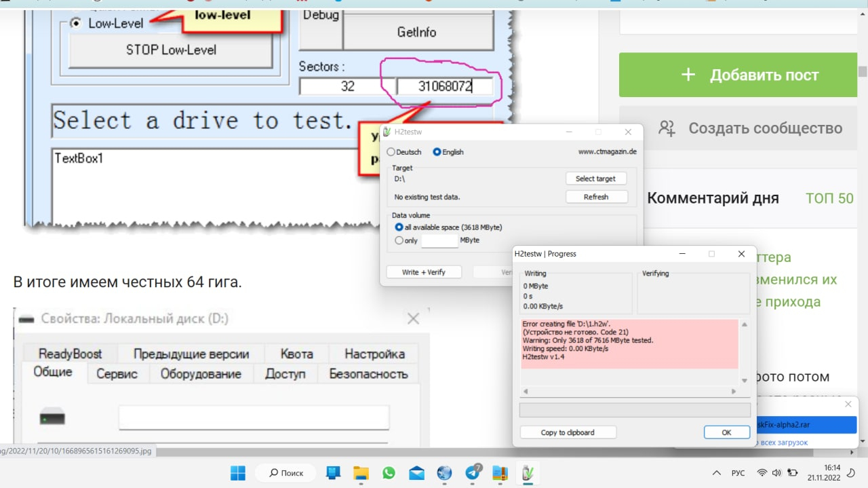Open Telegram from the taskbar

473,473
